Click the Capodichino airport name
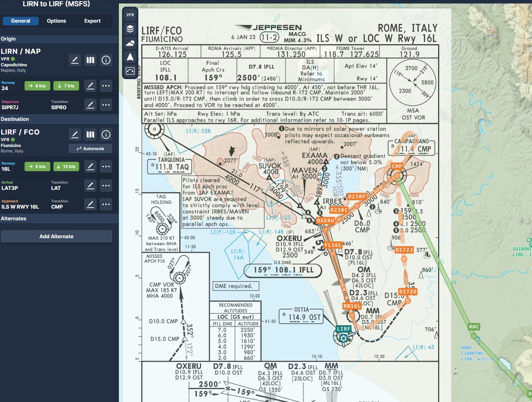 14,65
